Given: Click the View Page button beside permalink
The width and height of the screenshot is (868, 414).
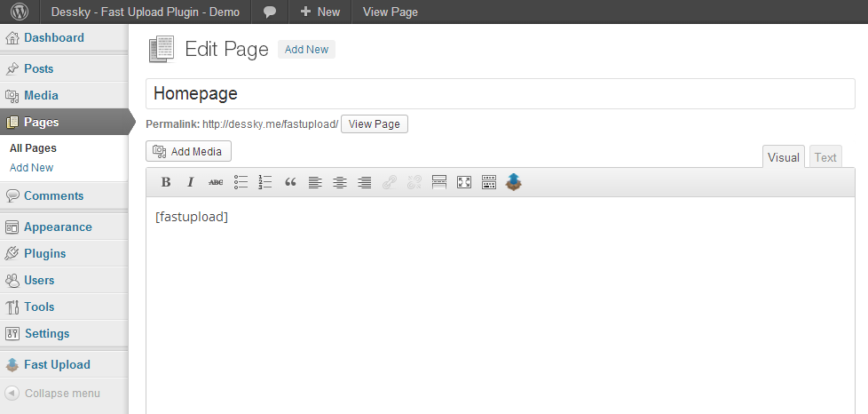Looking at the screenshot, I should coord(374,123).
